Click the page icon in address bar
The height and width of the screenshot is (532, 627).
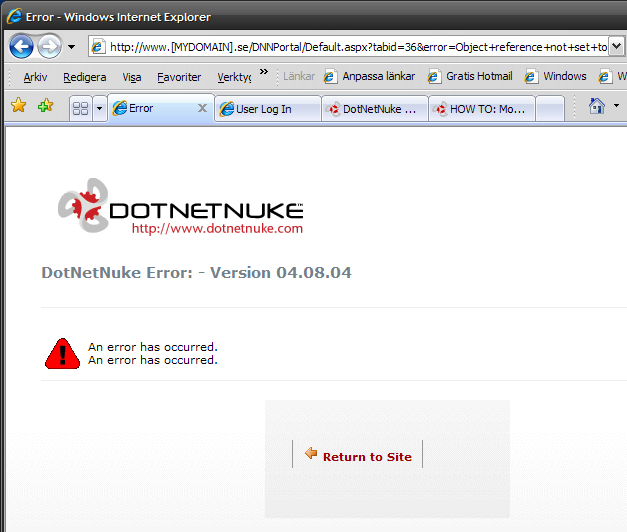98,47
